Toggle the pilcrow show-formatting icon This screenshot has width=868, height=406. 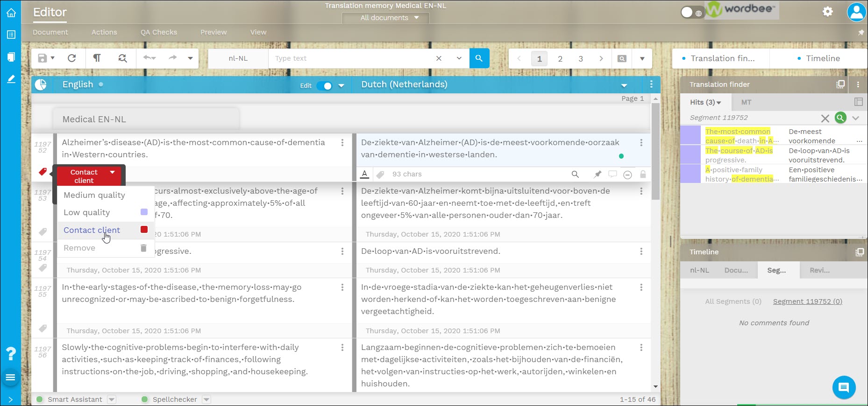(x=97, y=58)
